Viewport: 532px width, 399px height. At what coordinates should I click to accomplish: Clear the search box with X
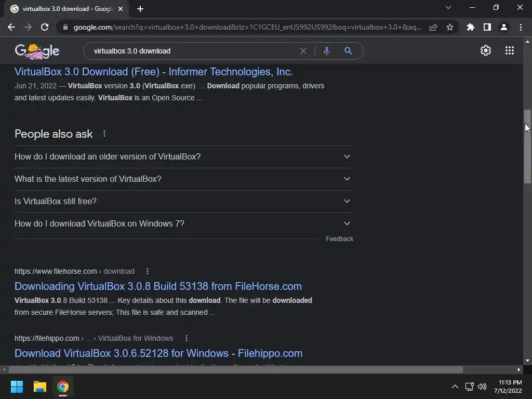click(303, 51)
